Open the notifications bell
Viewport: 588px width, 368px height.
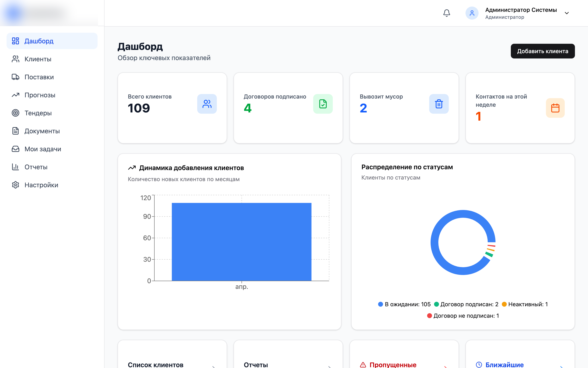pyautogui.click(x=447, y=13)
